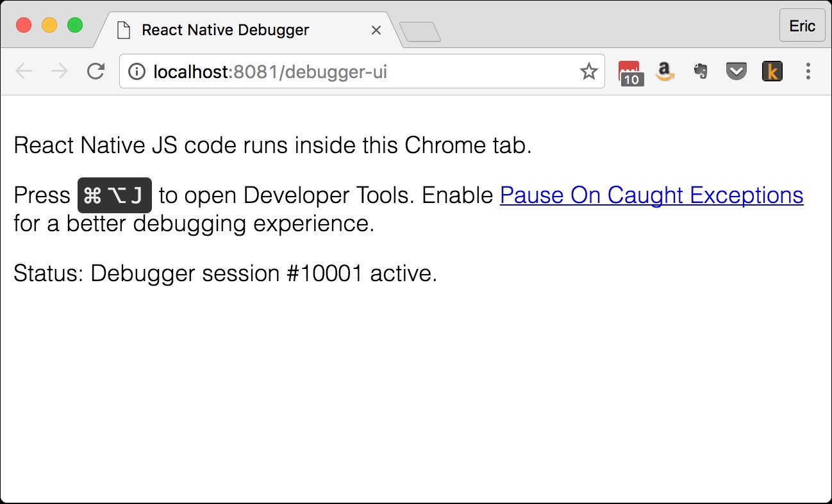Viewport: 832px width, 504px height.
Task: Close the window with the red button
Action: coord(24,26)
